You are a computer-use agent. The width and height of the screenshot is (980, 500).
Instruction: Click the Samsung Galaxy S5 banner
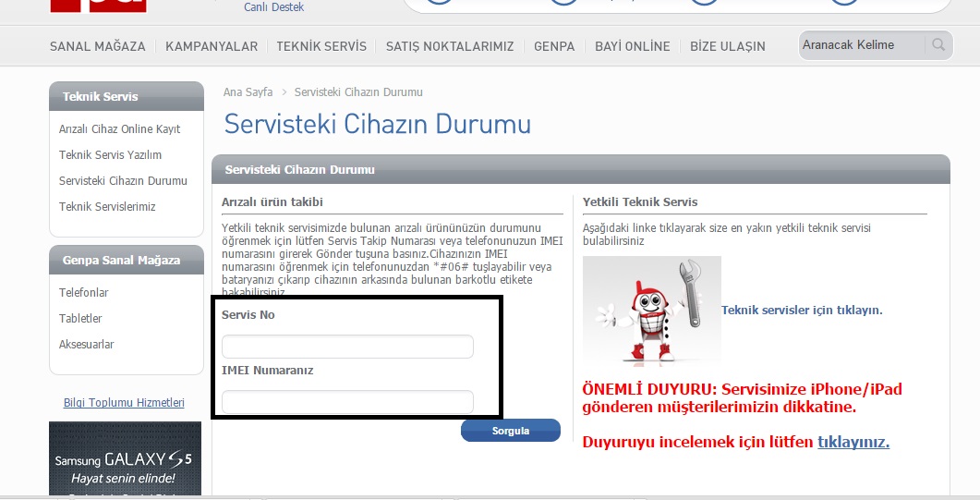tap(125, 460)
